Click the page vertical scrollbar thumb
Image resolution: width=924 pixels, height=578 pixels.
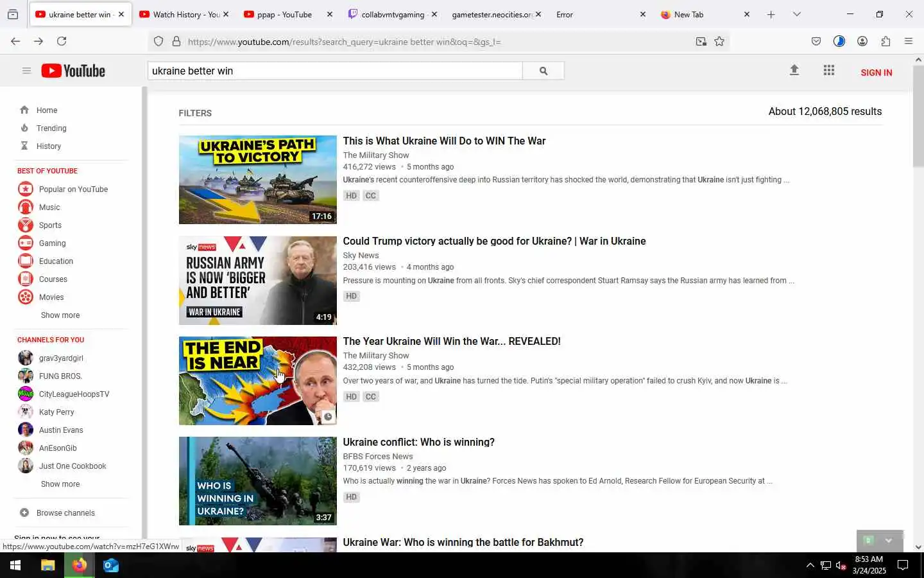918,116
